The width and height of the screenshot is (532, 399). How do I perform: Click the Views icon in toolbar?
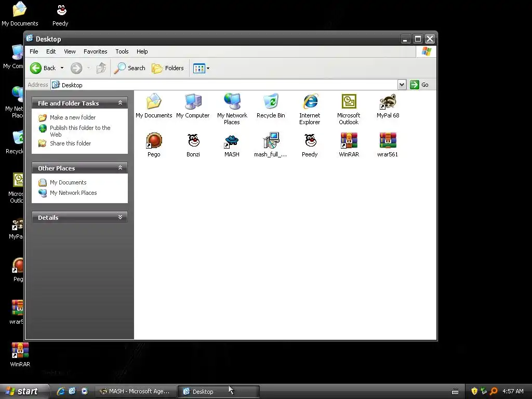(x=199, y=68)
